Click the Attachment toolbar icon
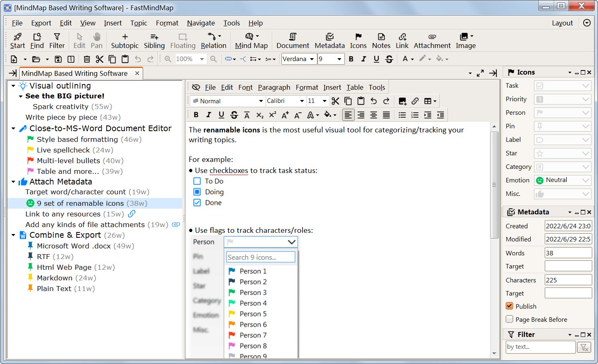The width and height of the screenshot is (598, 364). [x=432, y=41]
